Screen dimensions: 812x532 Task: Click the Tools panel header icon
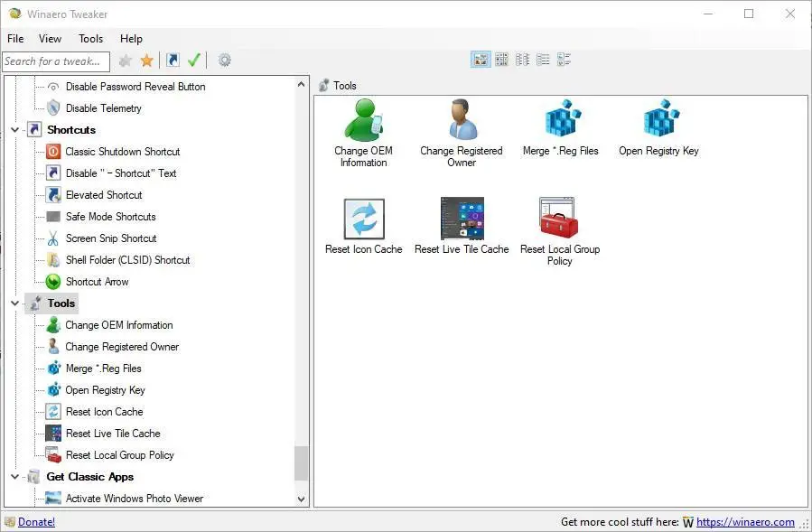tap(324, 86)
